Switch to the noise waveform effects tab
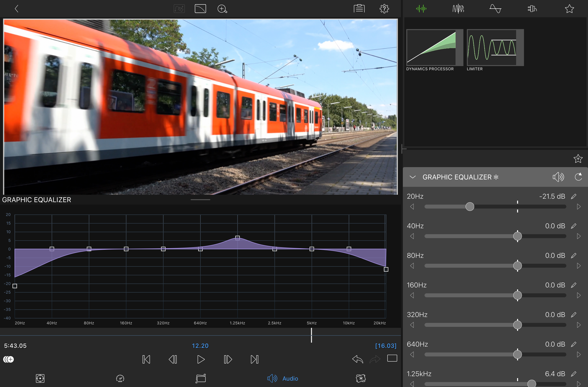 click(x=458, y=9)
